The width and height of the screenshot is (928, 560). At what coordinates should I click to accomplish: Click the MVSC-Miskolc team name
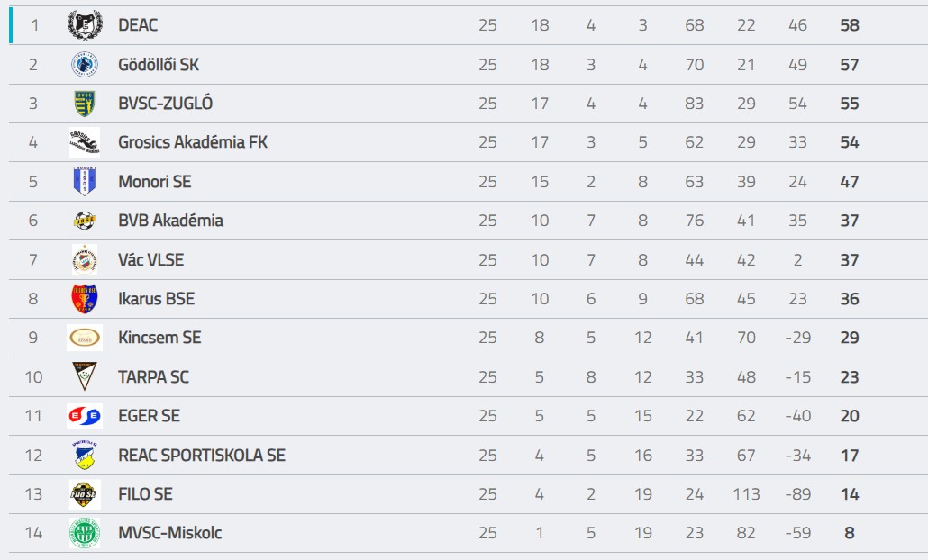coord(169,533)
